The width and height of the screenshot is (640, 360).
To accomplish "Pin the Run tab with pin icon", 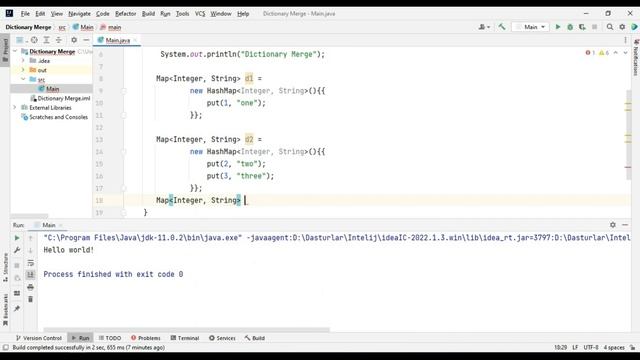I will click(x=17, y=309).
